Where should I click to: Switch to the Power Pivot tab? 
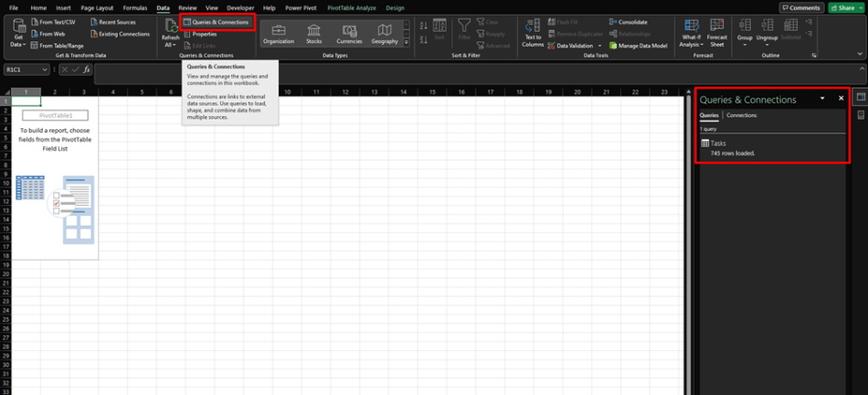(301, 7)
